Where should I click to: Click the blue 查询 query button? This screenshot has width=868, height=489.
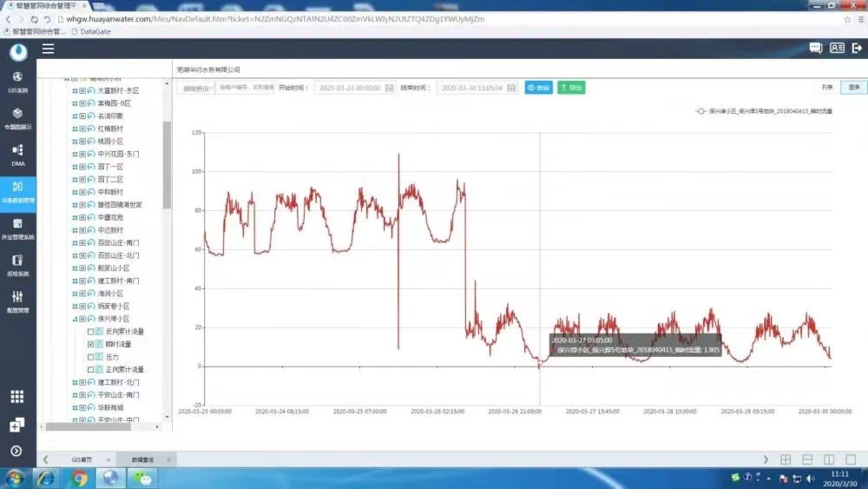(x=538, y=88)
